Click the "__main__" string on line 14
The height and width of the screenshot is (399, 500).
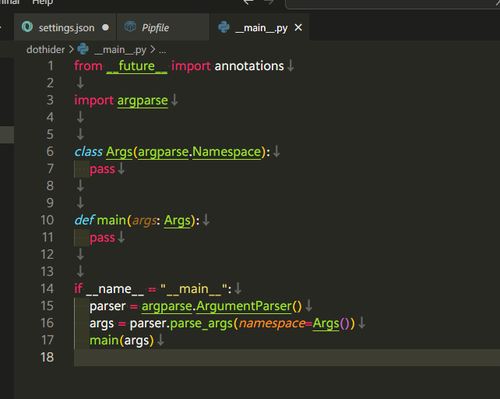[x=194, y=289]
